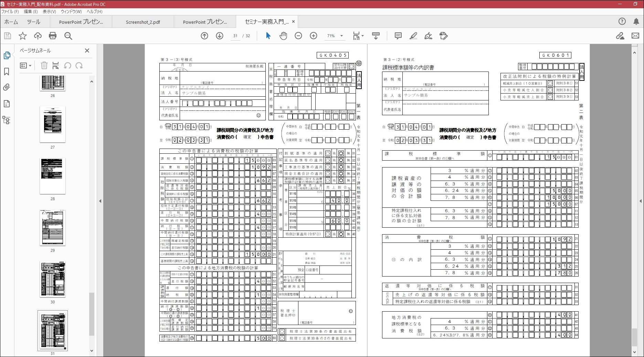Screen dimensions: 644x357
Task: Open the 表示(V) menu
Action: 49,11
